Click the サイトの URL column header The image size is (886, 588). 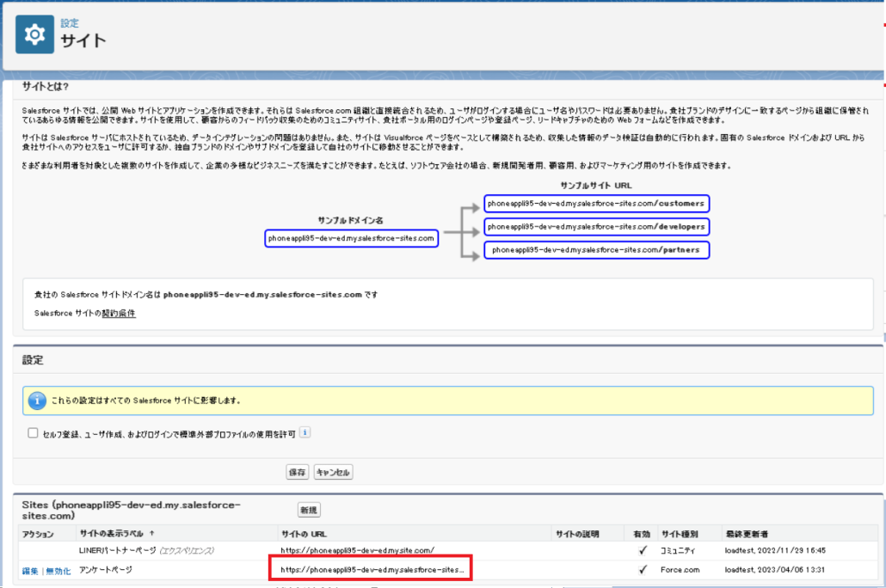pos(304,534)
